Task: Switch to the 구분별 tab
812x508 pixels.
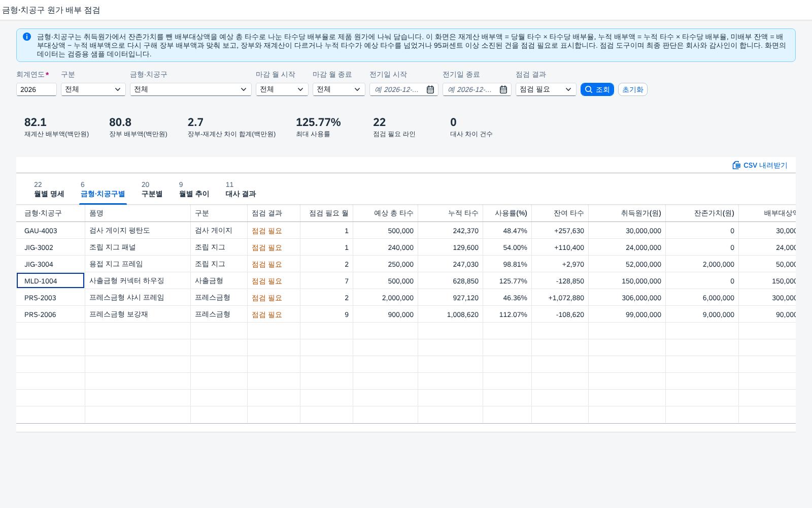Action: [x=152, y=189]
